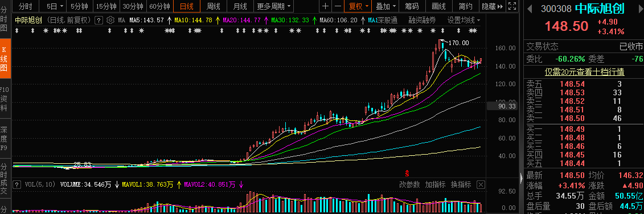Image resolution: width=644 pixels, height=214 pixels.
Task: Open the 复权 adjustment dropdown
Action: pyautogui.click(x=359, y=6)
